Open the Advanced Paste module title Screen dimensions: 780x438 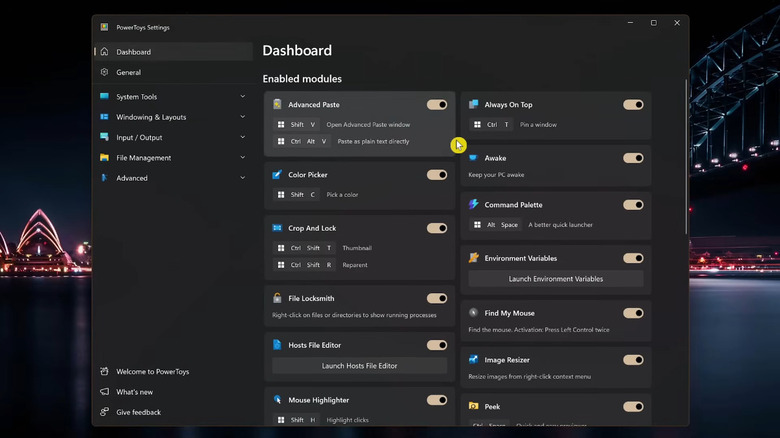click(314, 105)
